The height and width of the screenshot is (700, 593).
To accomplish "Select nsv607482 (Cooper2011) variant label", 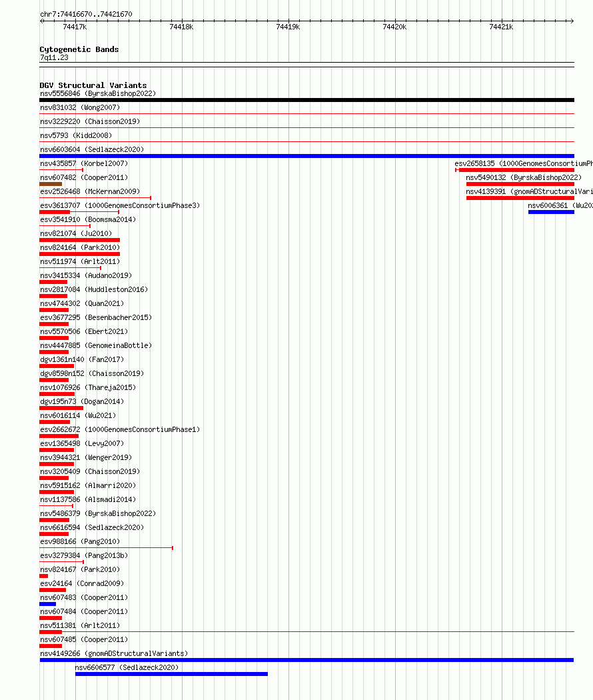I will [84, 177].
